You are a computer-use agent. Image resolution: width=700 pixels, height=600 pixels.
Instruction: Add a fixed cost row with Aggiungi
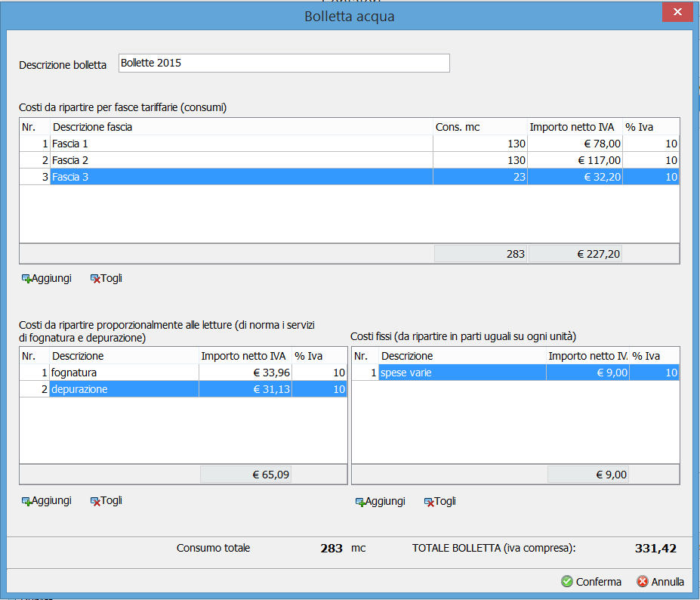click(x=381, y=501)
